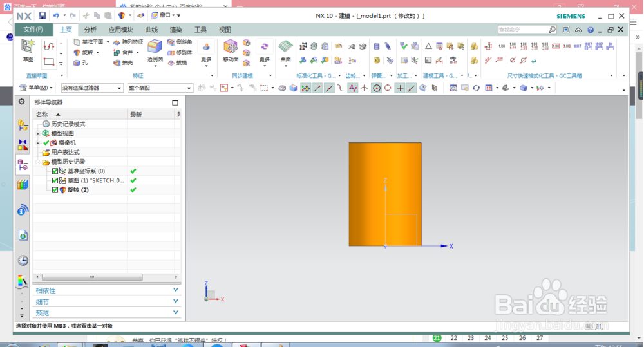Open the selection filter dropdown 没有选择过滤器
The height and width of the screenshot is (347, 644).
(92, 88)
